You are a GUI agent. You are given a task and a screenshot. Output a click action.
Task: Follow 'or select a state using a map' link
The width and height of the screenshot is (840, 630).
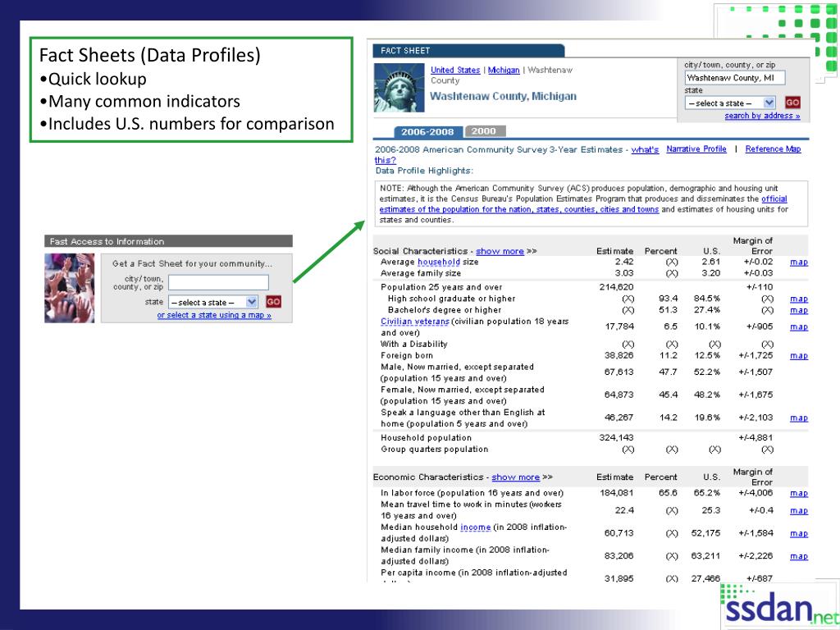[214, 315]
